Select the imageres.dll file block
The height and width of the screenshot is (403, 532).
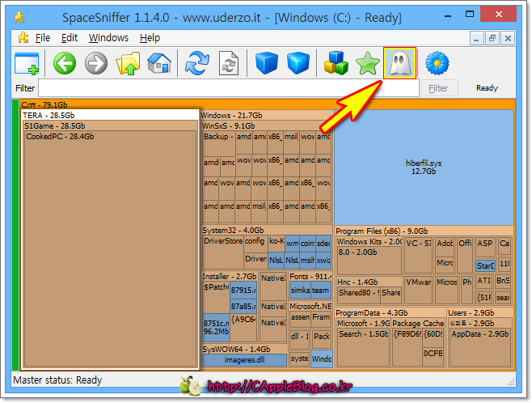(x=244, y=360)
